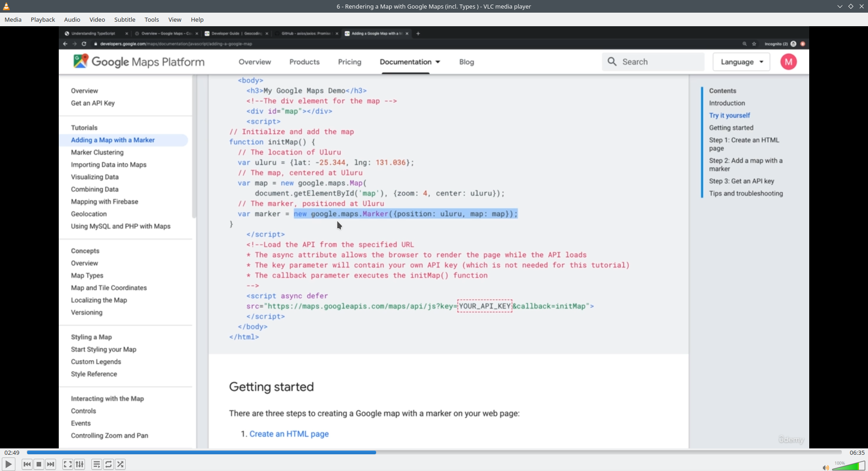
Task: Click the Pricing nav link
Action: (x=349, y=62)
